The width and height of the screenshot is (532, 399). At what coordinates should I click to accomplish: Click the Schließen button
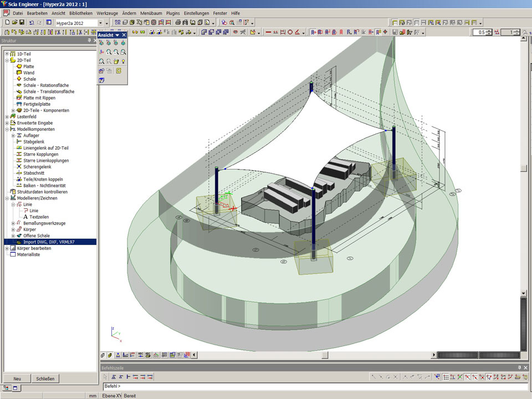[45, 378]
